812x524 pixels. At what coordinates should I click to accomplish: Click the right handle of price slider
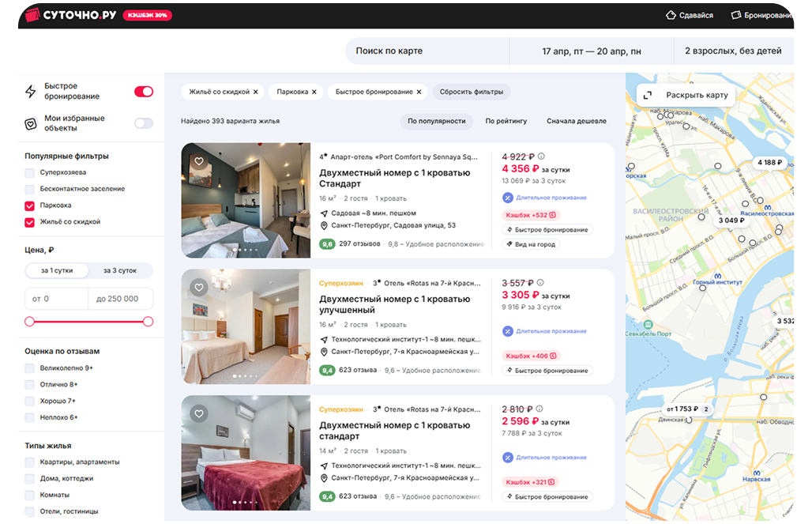tap(148, 322)
